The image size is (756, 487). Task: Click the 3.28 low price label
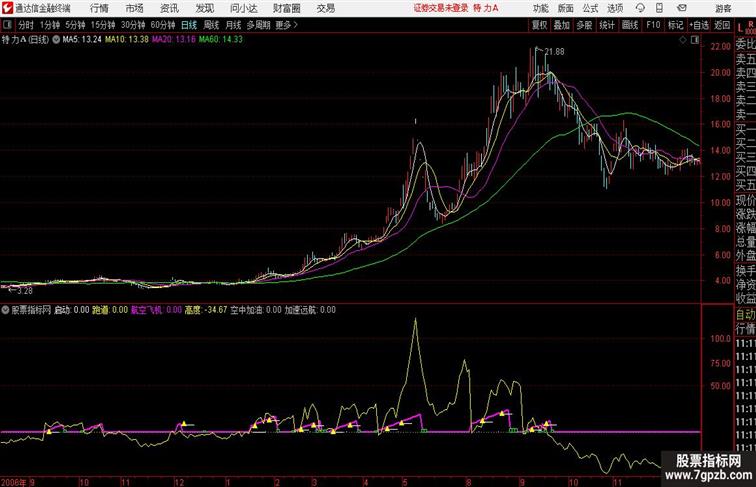pos(25,291)
